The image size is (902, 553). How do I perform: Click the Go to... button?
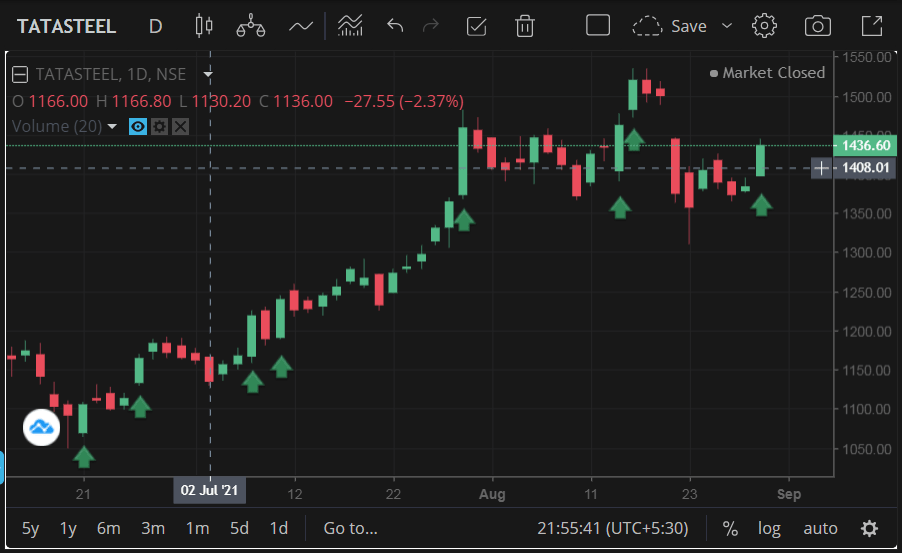click(x=350, y=528)
